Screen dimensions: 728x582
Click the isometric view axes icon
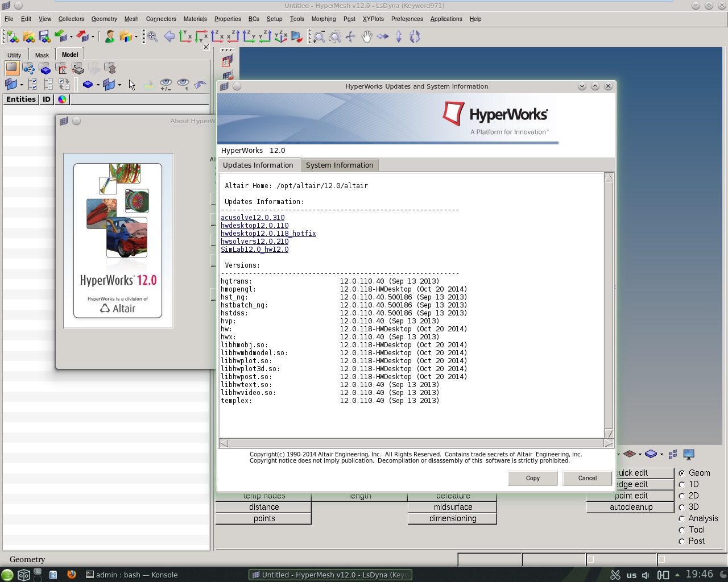click(281, 37)
